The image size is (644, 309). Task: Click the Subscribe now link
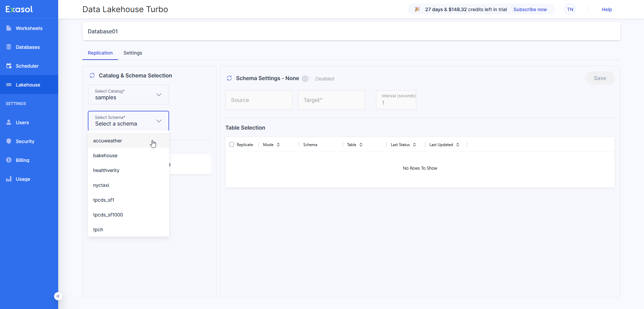pos(530,9)
